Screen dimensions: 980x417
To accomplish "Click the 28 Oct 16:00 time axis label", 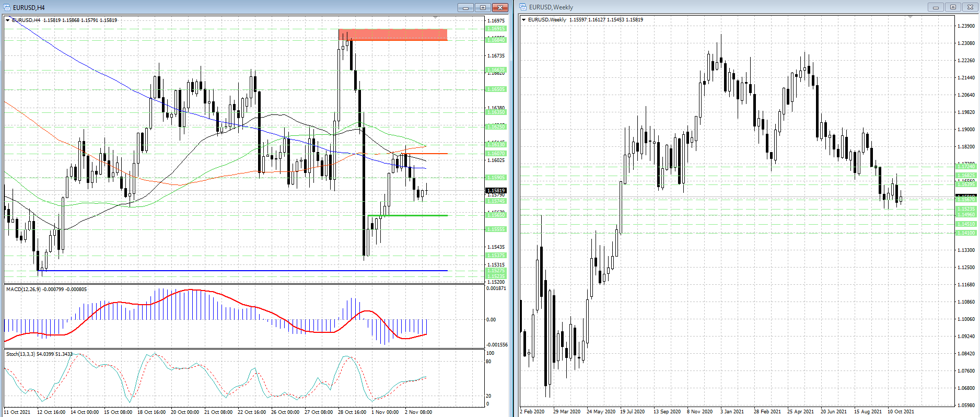I will click(x=352, y=412).
